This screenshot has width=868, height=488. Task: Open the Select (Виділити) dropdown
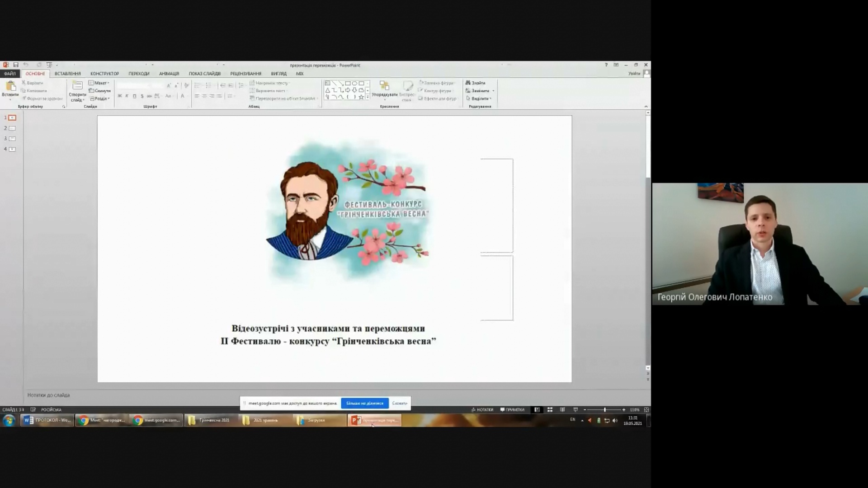click(479, 99)
